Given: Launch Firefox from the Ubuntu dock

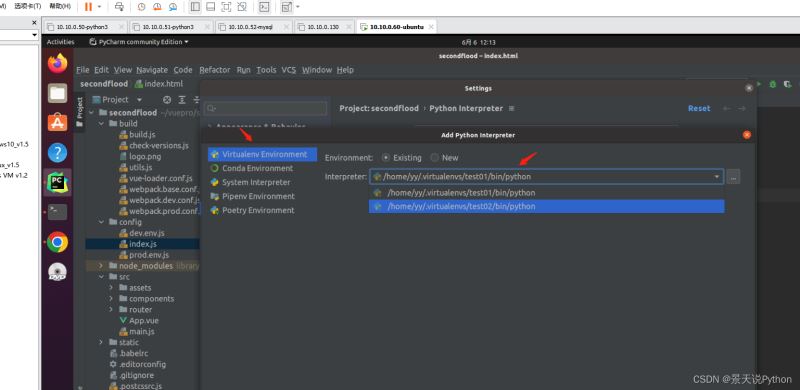Looking at the screenshot, I should (x=58, y=63).
